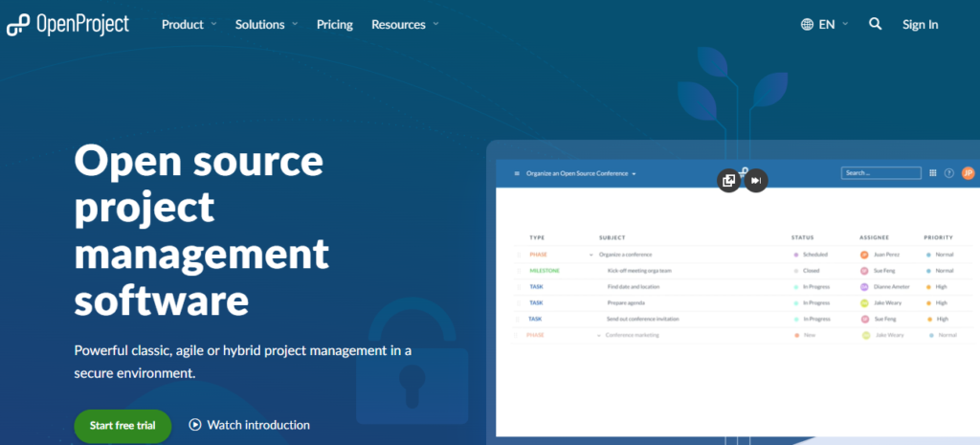Screen dimensions: 980x445
Task: Expand the Product menu
Action: coord(189,24)
